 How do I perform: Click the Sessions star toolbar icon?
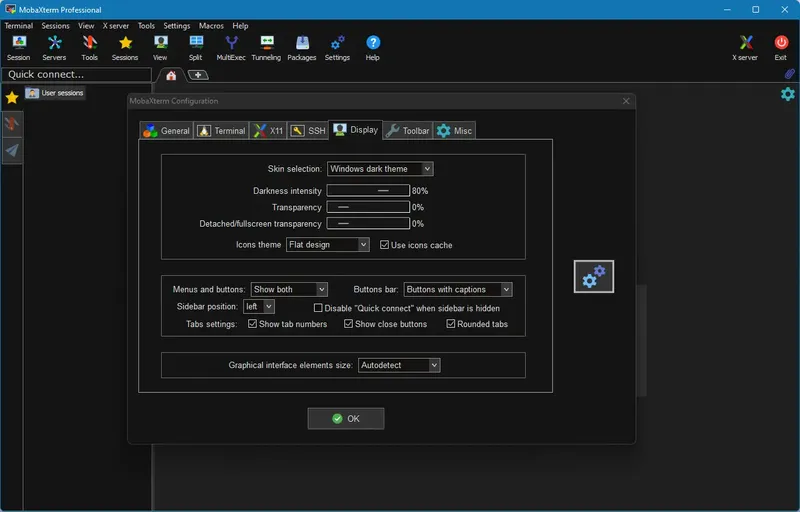125,48
